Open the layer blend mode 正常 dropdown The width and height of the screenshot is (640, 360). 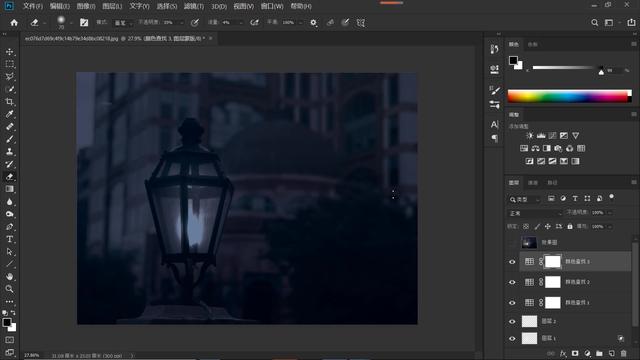tap(535, 213)
